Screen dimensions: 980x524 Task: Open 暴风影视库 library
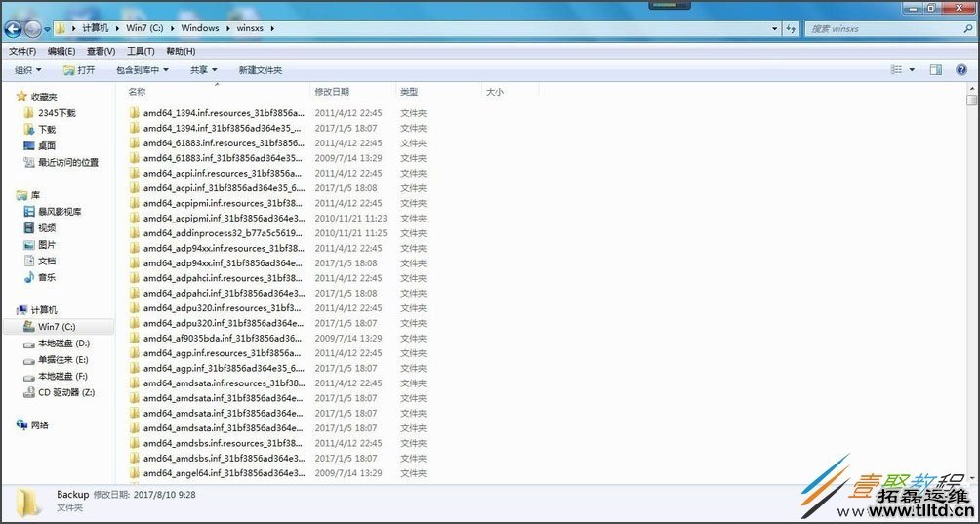pos(60,212)
